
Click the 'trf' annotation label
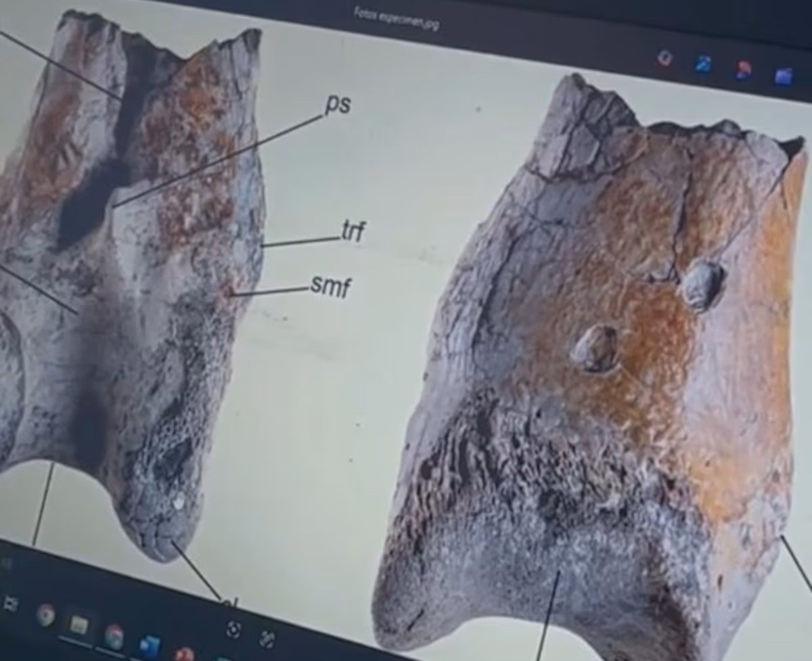point(353,232)
